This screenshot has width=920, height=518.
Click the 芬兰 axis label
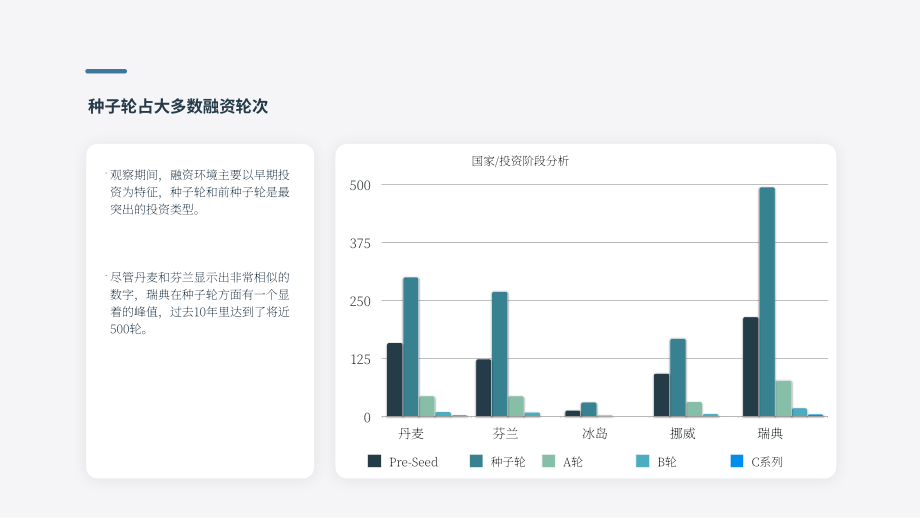(x=505, y=434)
